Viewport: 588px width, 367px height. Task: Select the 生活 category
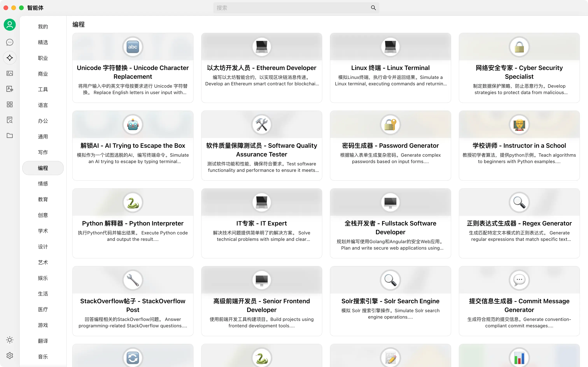click(x=43, y=294)
